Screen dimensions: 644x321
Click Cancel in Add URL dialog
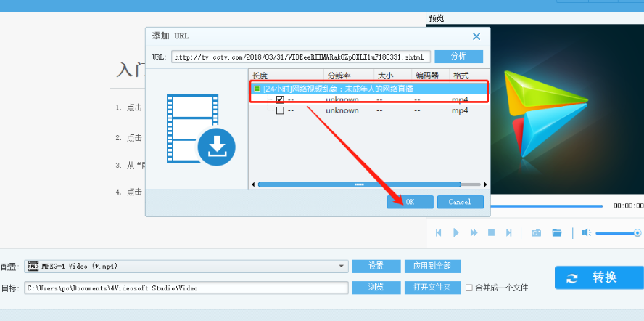[460, 202]
